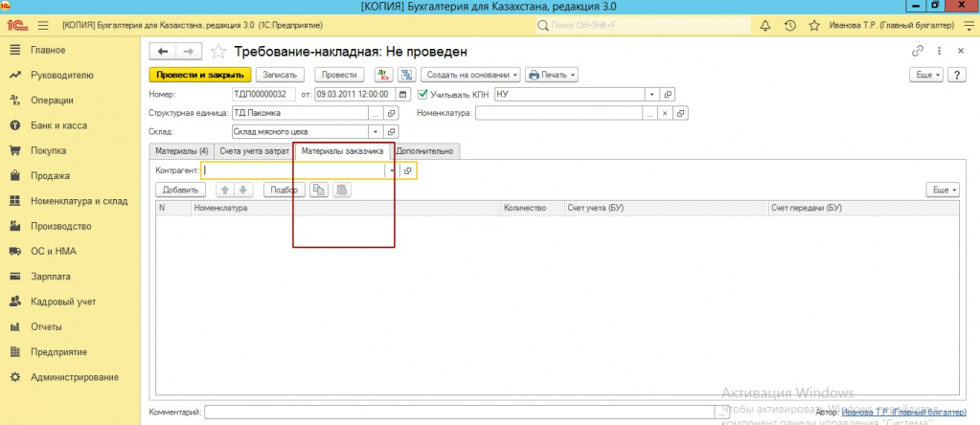Move row up arrow button

click(226, 190)
